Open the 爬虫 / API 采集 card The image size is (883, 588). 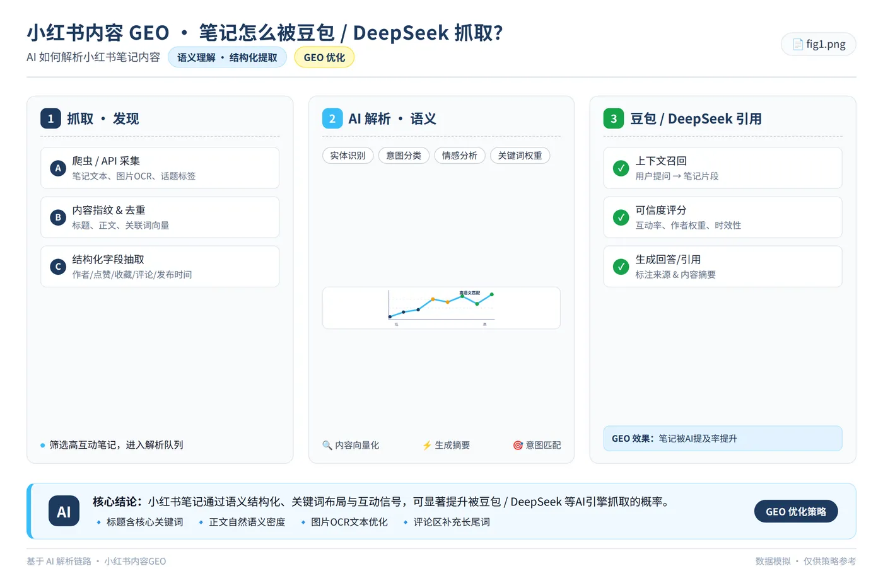pos(160,168)
